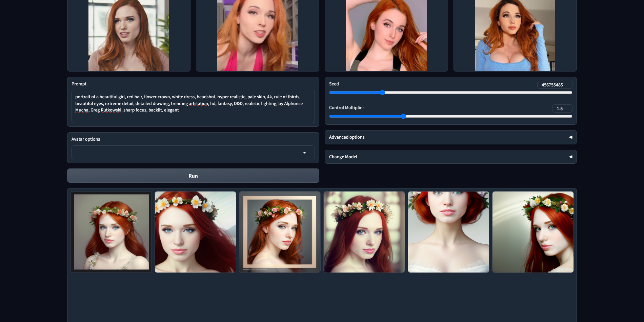Viewport: 644px width, 322px height.
Task: Click inside the Prompt text area
Action: [193, 106]
